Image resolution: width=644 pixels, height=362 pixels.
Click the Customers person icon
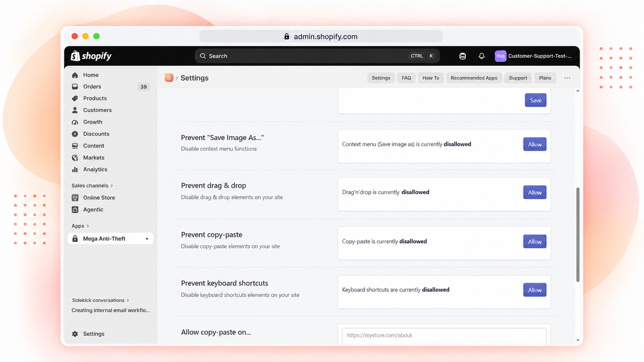75,110
